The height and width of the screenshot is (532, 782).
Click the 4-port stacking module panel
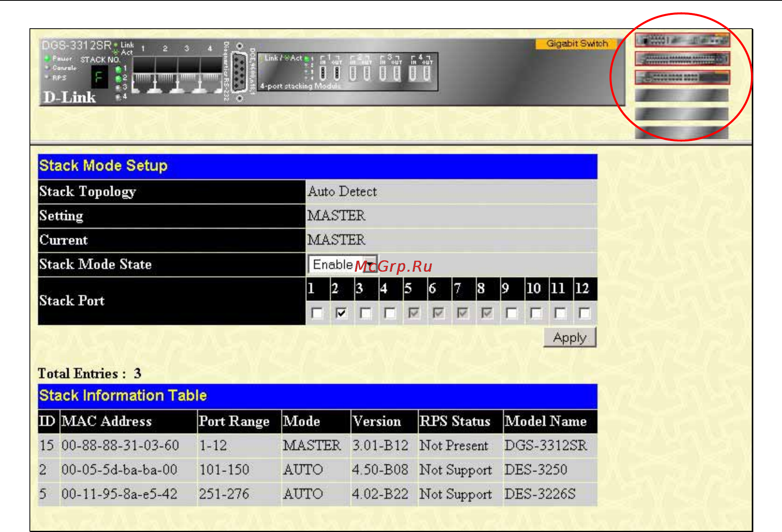pyautogui.click(x=348, y=72)
